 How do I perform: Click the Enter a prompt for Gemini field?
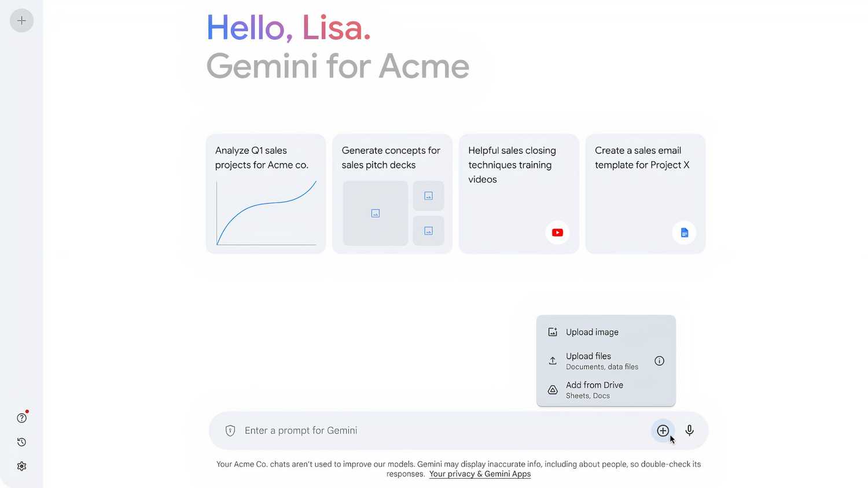(405, 430)
